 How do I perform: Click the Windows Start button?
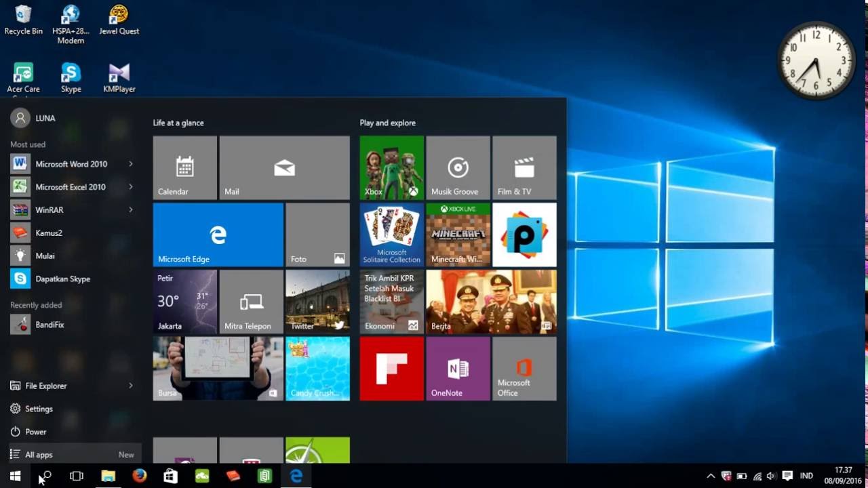(x=15, y=476)
